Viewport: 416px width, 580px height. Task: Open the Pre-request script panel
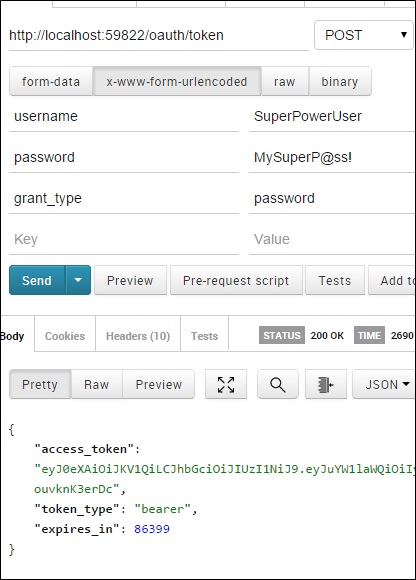236,280
